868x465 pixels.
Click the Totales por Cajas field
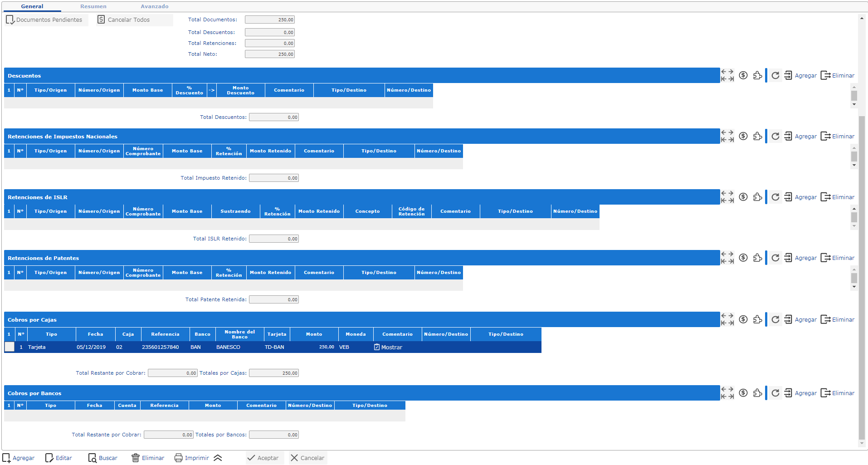pos(274,373)
